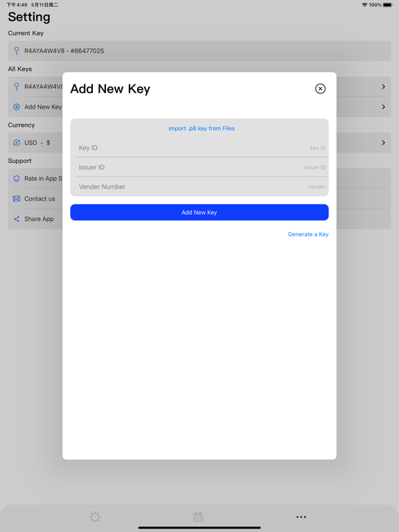Click the key icon in the All Keys row

click(17, 87)
